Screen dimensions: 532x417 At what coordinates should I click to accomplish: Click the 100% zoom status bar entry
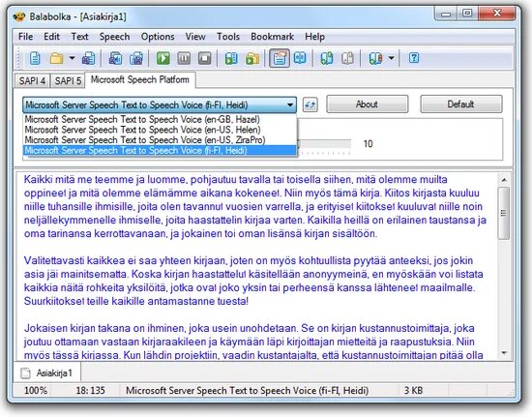pos(35,391)
